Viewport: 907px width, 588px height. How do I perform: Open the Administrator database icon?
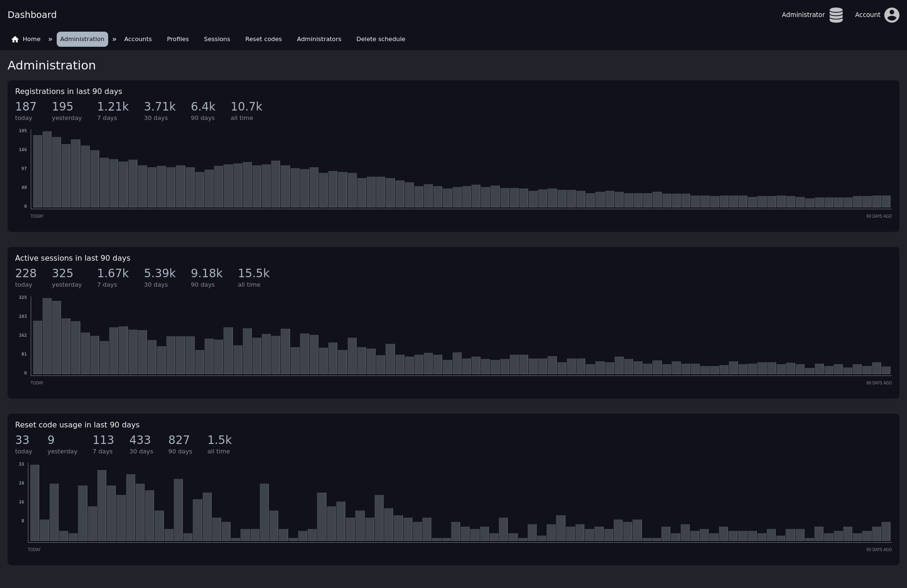click(836, 15)
